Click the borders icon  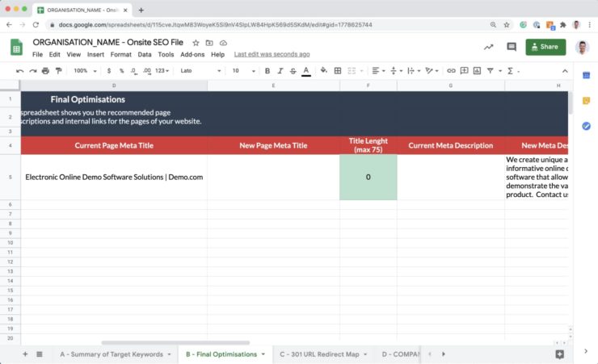338,71
